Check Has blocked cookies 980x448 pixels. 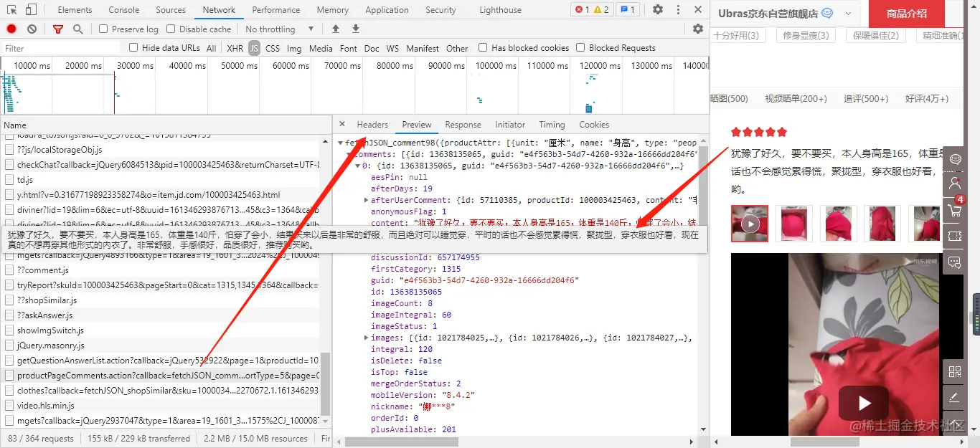484,47
